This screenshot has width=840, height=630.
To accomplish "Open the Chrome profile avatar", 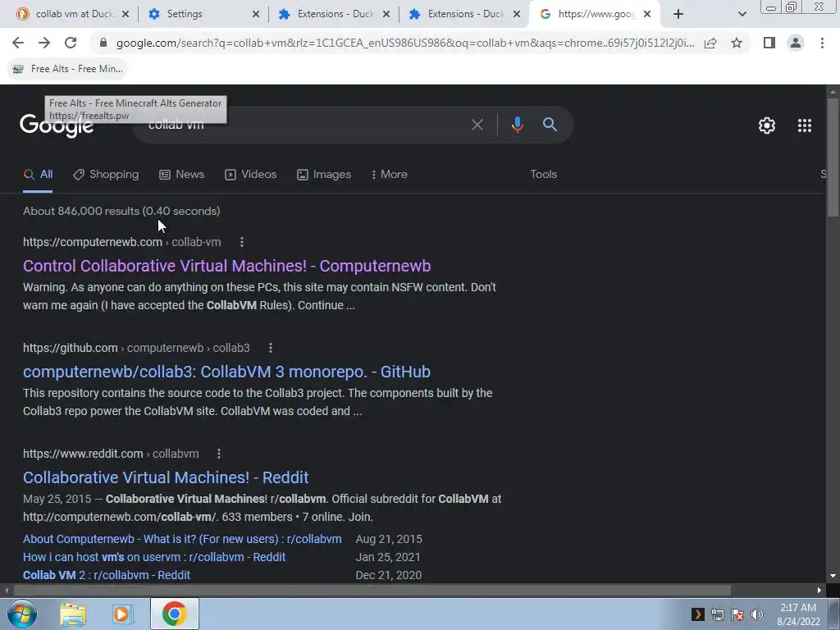I will [x=796, y=43].
